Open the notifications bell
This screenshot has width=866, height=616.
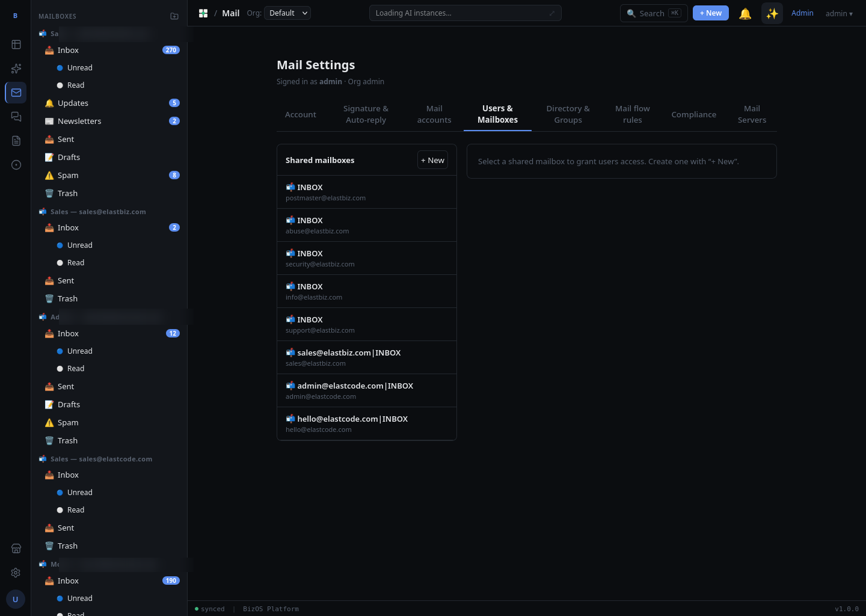[745, 13]
